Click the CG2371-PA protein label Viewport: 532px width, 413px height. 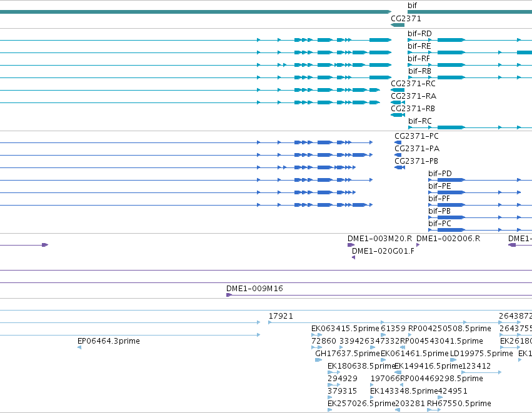(x=417, y=149)
